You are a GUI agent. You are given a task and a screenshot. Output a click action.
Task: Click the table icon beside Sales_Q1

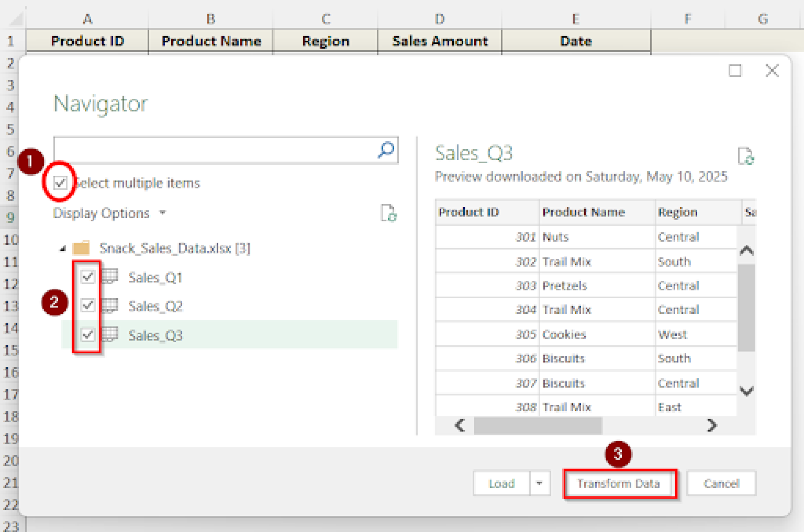point(111,277)
